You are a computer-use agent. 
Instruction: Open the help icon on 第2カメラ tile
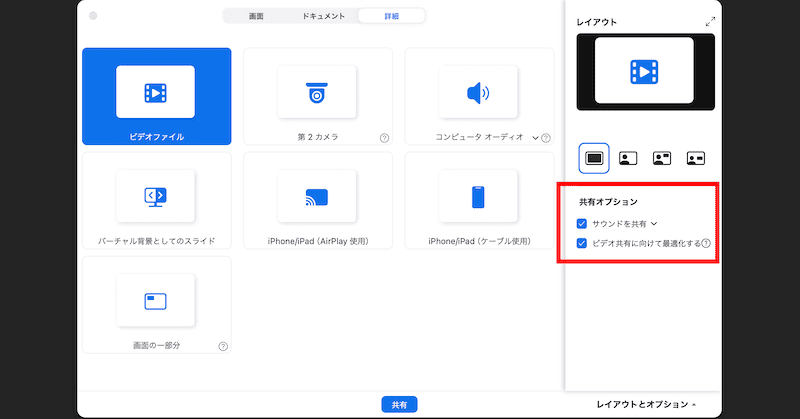pyautogui.click(x=384, y=138)
